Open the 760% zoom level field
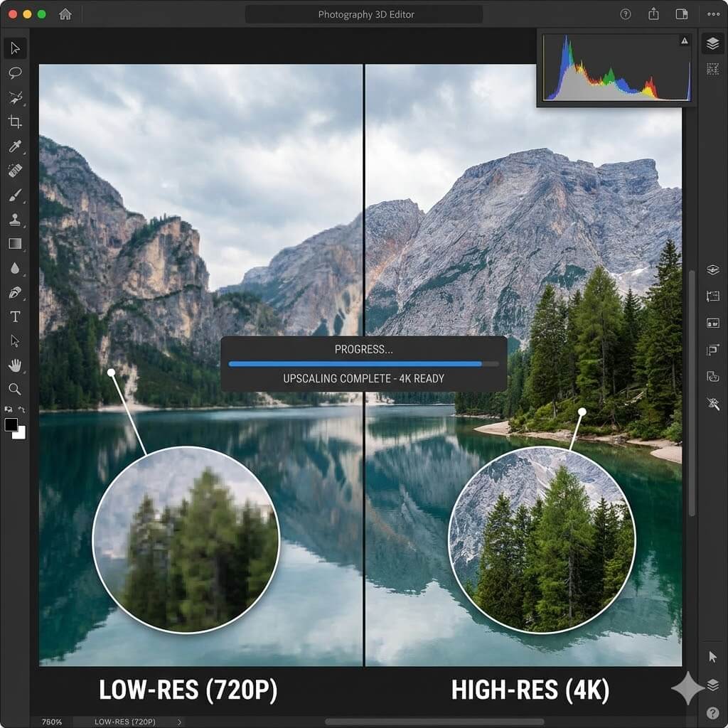Image resolution: width=728 pixels, height=728 pixels. pos(51,722)
